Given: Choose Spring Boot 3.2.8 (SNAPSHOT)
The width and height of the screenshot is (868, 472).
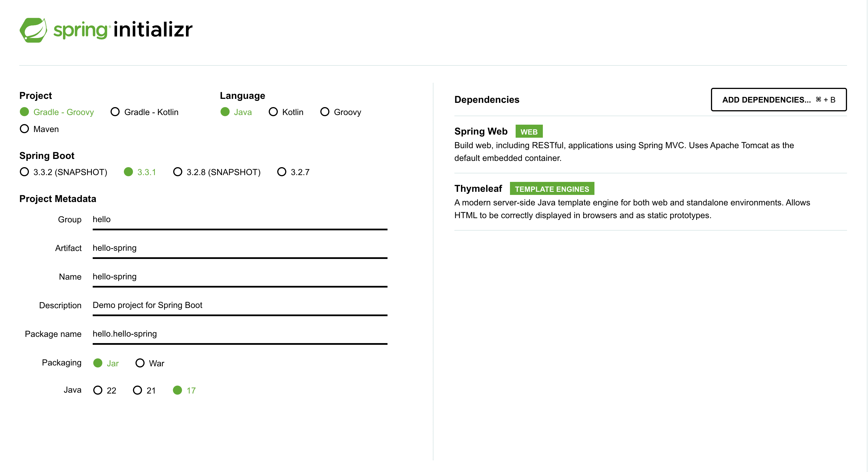Looking at the screenshot, I should click(217, 172).
